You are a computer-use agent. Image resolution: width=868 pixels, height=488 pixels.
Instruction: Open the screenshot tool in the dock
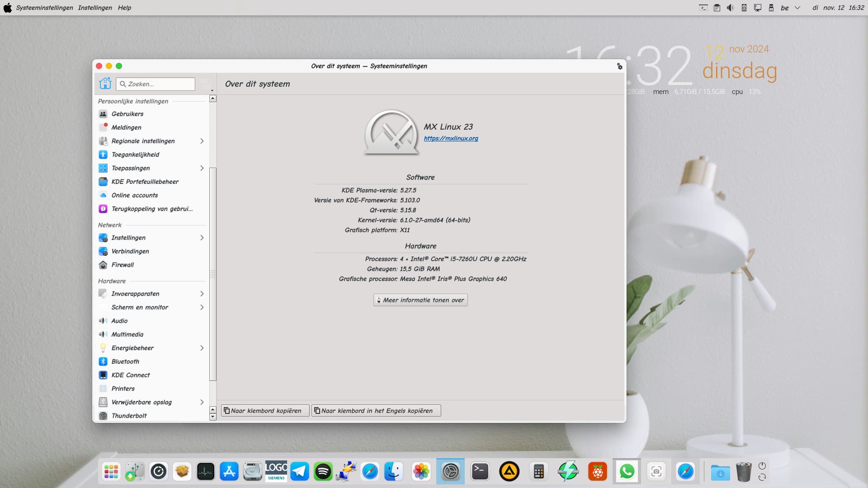coord(656,472)
